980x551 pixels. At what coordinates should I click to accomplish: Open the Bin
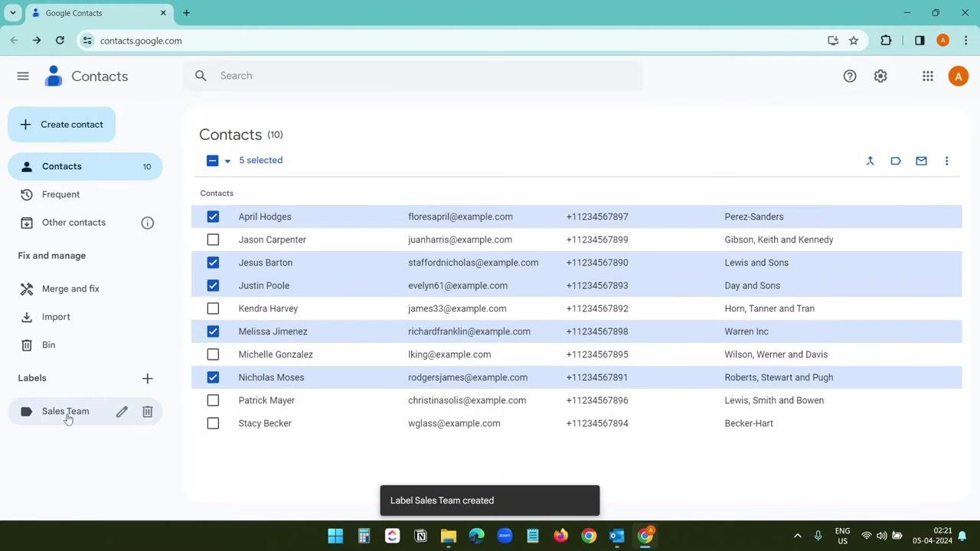click(85, 345)
